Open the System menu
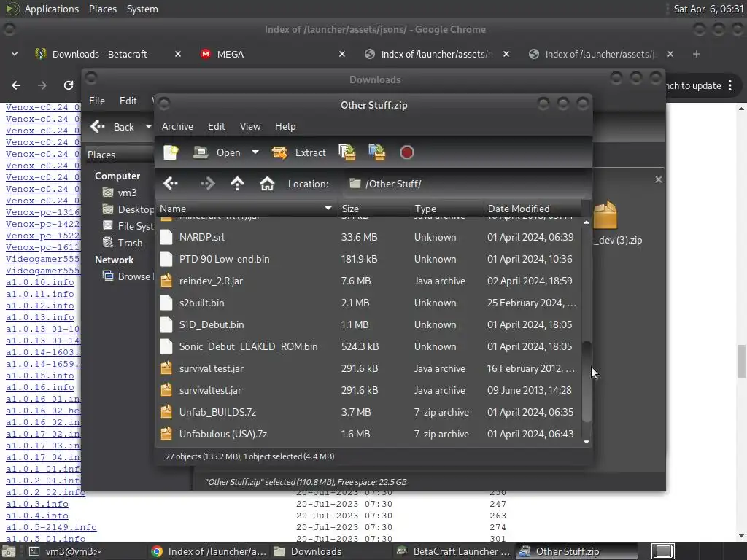The height and width of the screenshot is (560, 747). tap(142, 9)
